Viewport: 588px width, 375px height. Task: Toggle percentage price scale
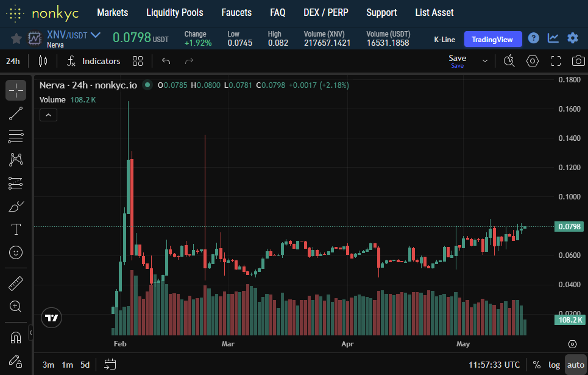tap(537, 365)
